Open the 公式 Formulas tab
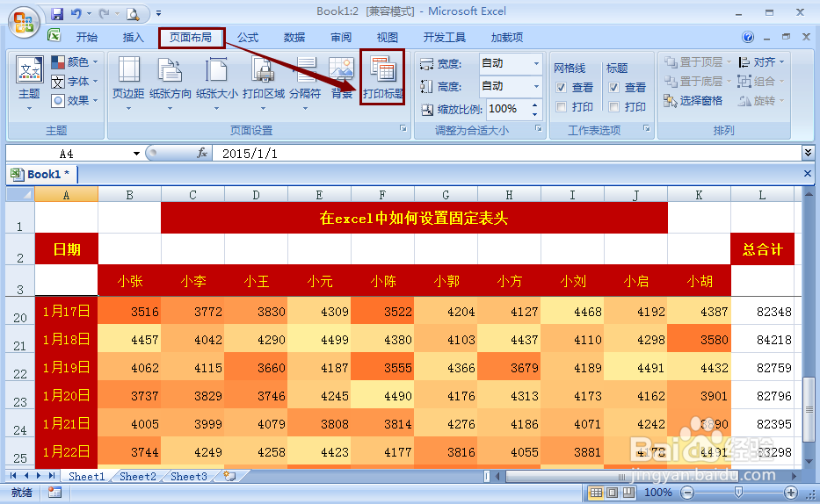Viewport: 820px width, 504px height. click(248, 37)
